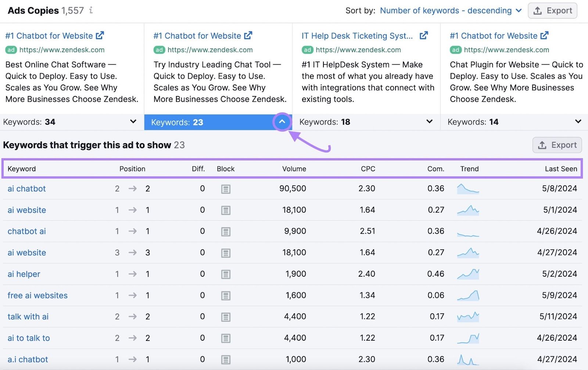This screenshot has width=588, height=370.
Task: Click the Export button at the top right
Action: coord(552,10)
